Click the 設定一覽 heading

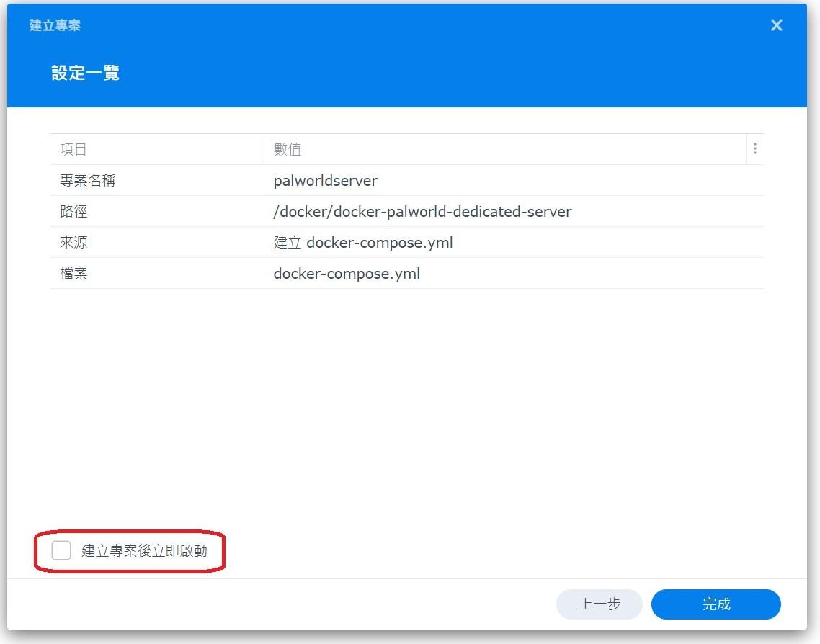pyautogui.click(x=85, y=73)
